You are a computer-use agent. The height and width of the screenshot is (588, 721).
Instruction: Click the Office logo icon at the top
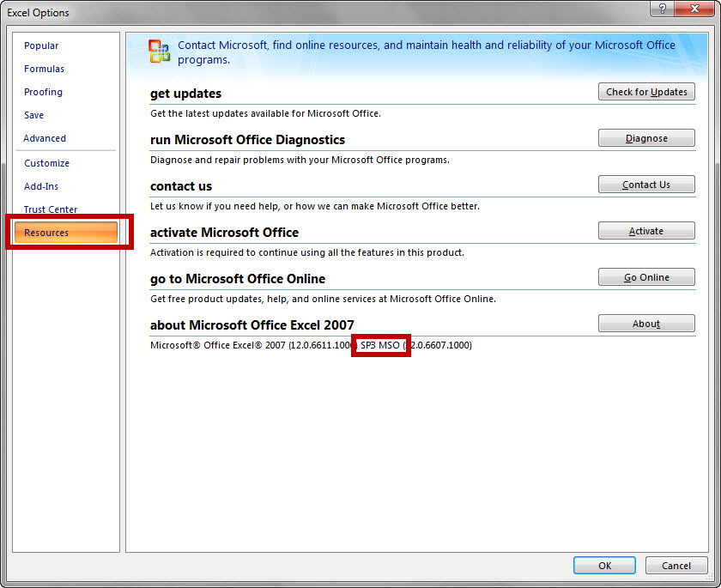click(159, 51)
